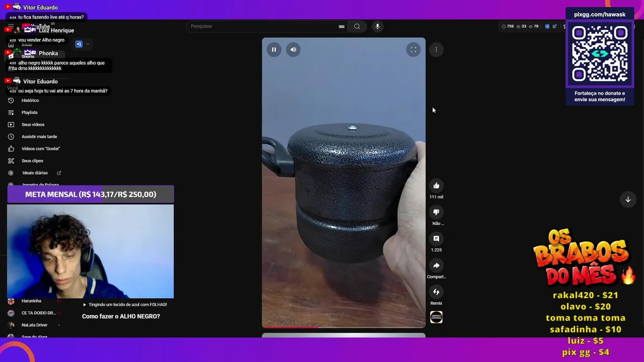The width and height of the screenshot is (644, 362).
Task: Open the three-dot more options menu
Action: 436,49
